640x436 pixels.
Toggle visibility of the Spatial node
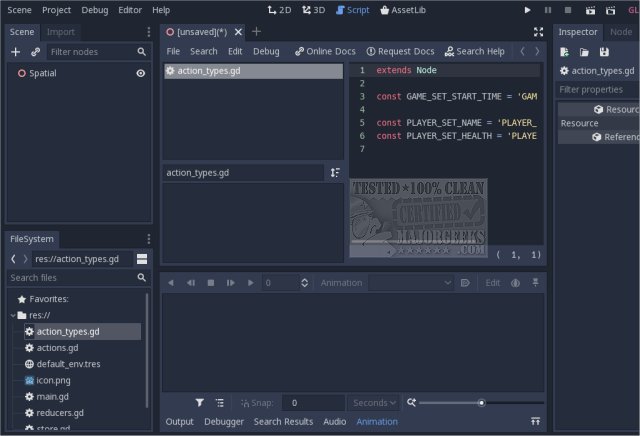(x=141, y=73)
